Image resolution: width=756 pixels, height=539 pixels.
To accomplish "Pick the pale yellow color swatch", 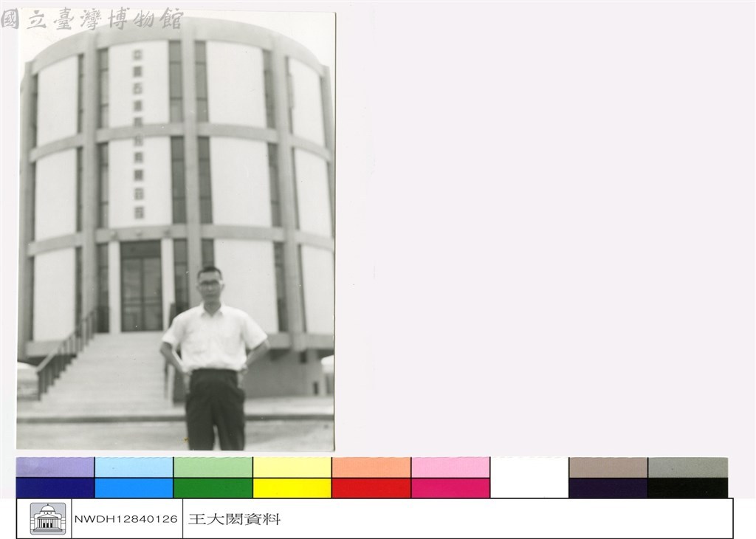I will [x=292, y=467].
